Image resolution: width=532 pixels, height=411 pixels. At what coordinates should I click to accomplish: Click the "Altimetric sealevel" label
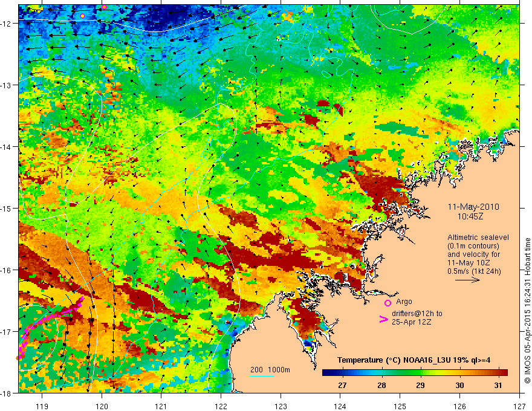[478, 238]
